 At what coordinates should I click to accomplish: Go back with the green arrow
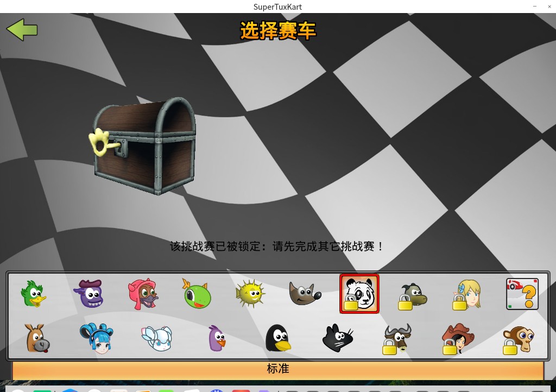coord(22,30)
